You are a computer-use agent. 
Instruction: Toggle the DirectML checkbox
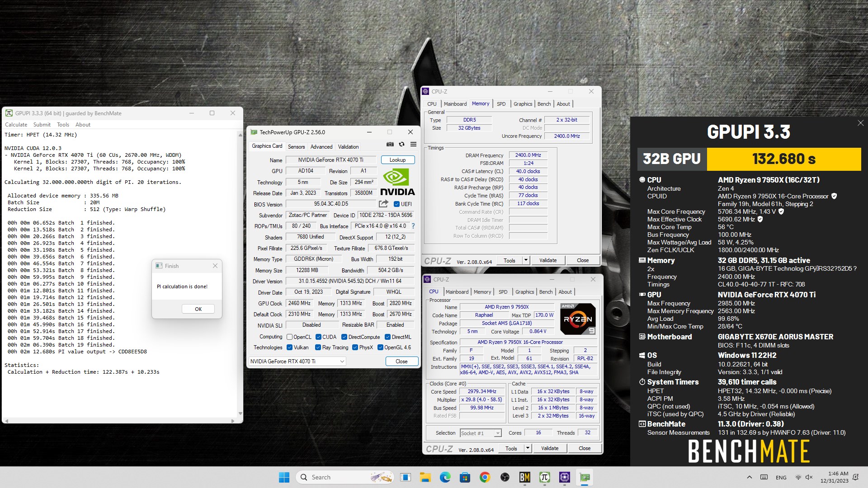coord(387,337)
